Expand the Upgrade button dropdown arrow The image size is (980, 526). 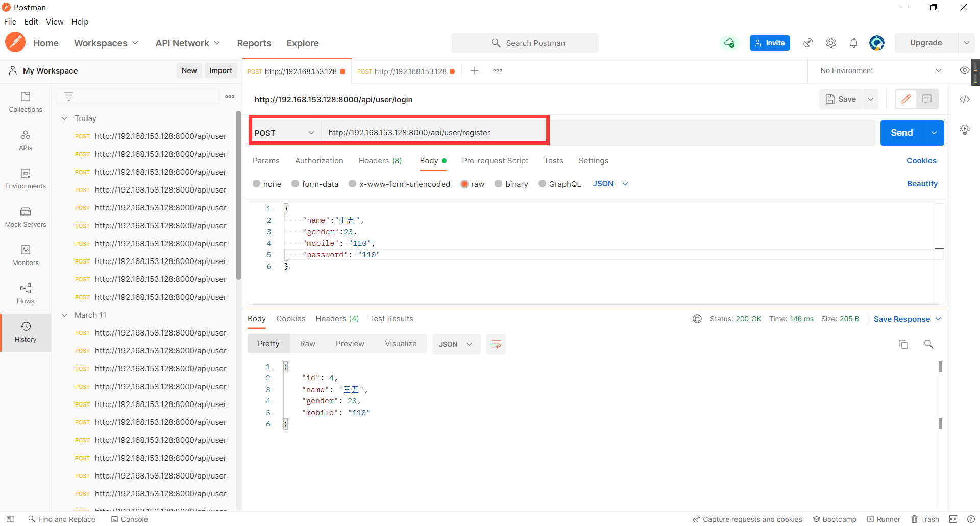click(x=967, y=43)
